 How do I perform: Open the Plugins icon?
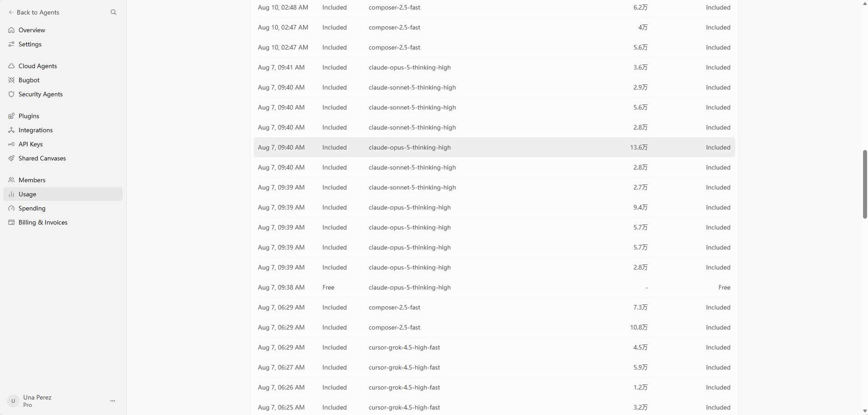click(11, 116)
